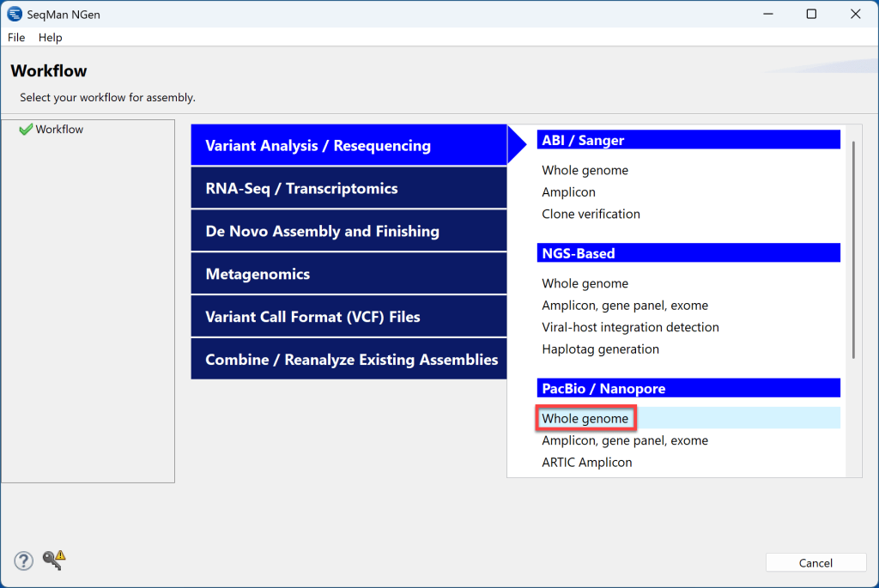Screen dimensions: 879x588
Task: Click the ABI / Sanger section header
Action: [688, 140]
